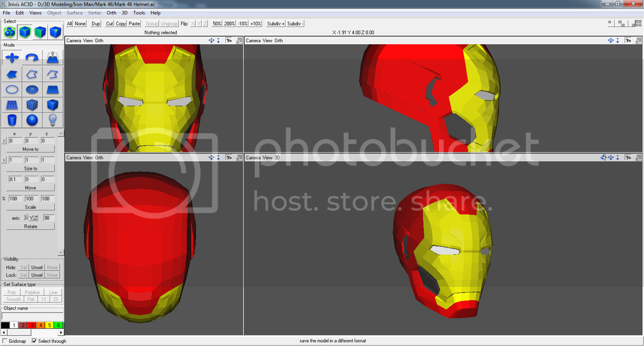Screen dimensions: 644x346
Task: Toggle rotation axis X box
Action: 26,218
